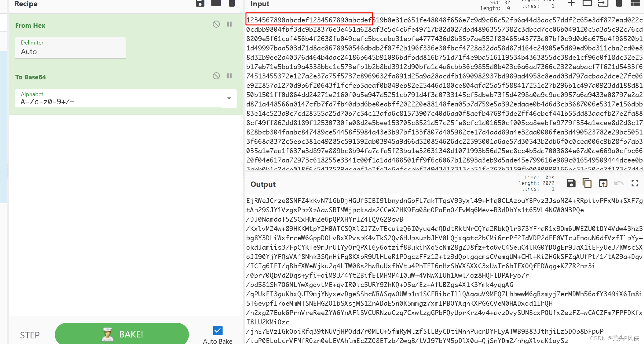
Task: Disable the From Hex operation
Action: pos(216,24)
